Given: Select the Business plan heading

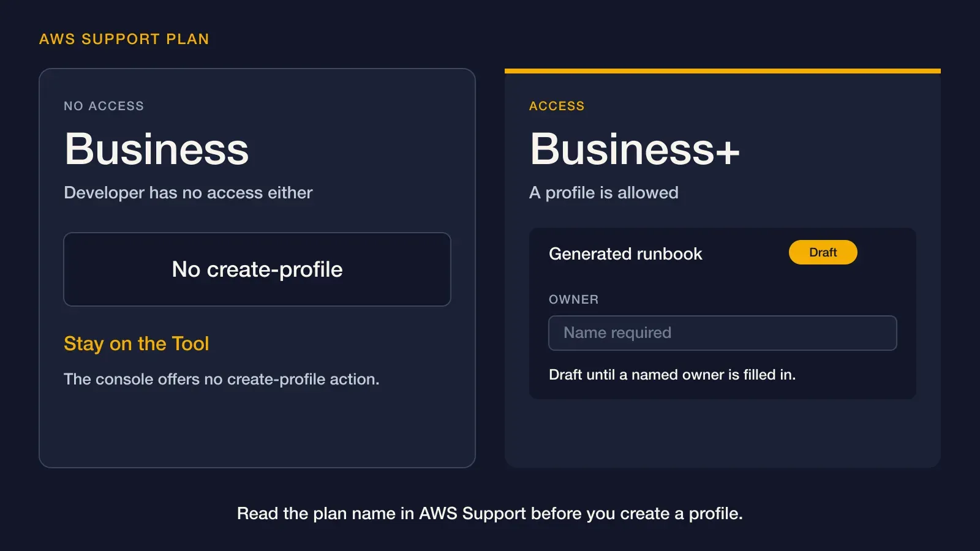Looking at the screenshot, I should (x=157, y=149).
